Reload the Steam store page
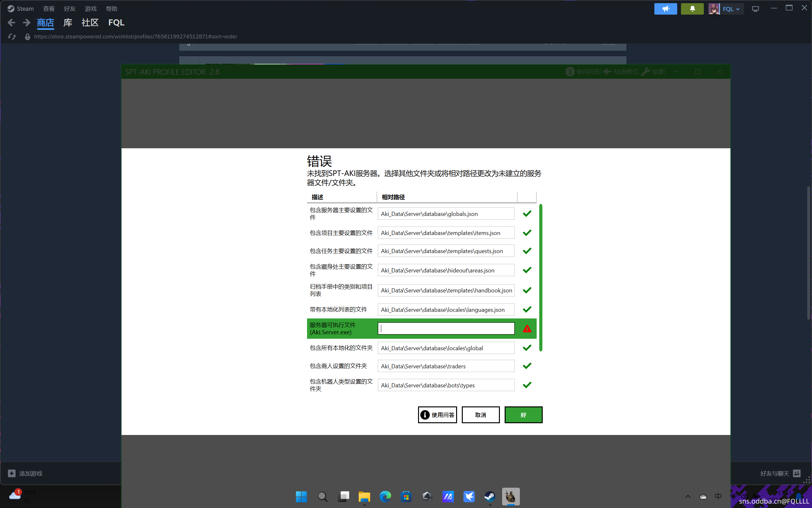This screenshot has height=508, width=812. click(12, 37)
